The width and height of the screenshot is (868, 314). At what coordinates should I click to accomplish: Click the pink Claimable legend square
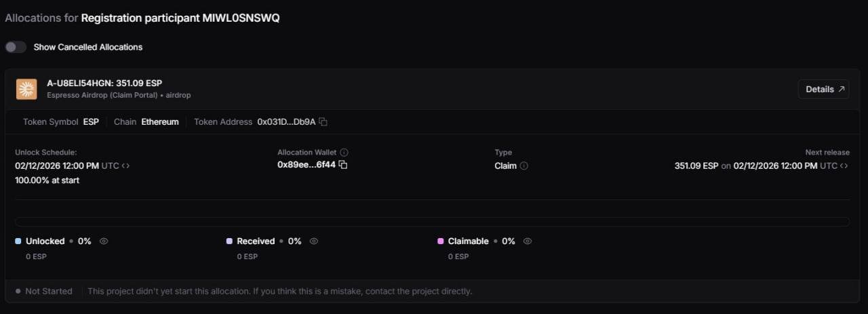pos(441,241)
